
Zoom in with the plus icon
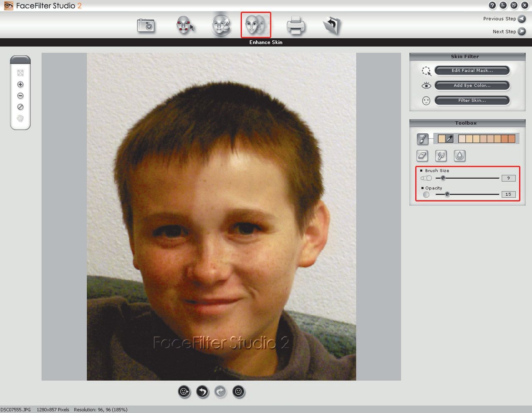coord(20,84)
